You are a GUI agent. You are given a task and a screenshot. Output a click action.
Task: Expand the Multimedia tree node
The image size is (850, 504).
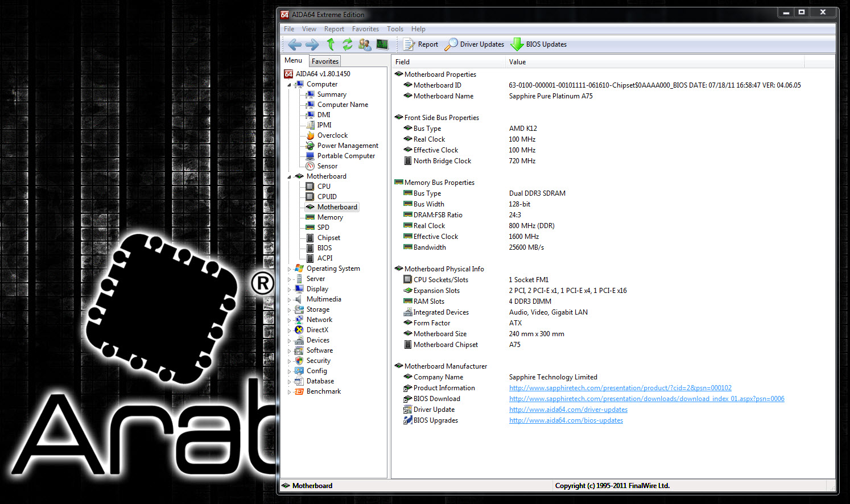click(289, 300)
